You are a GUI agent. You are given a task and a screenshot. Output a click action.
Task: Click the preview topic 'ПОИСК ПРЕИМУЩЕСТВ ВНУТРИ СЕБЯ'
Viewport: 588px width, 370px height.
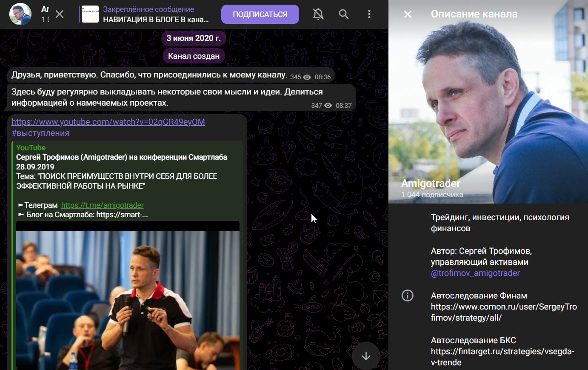117,181
